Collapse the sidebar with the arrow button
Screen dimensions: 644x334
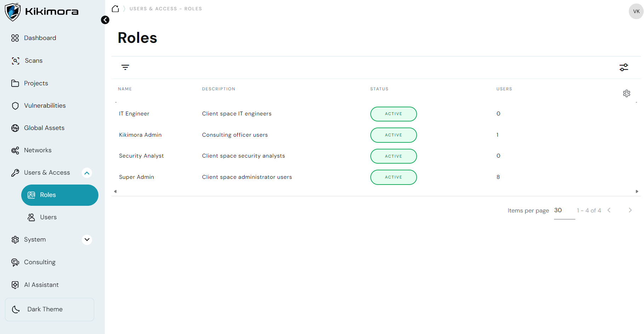(105, 20)
